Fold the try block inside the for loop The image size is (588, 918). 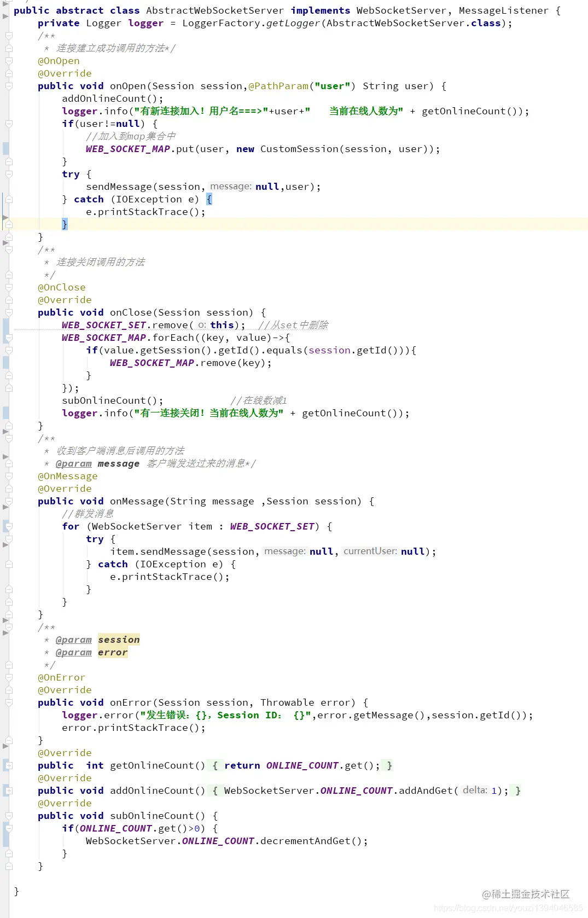[9, 539]
